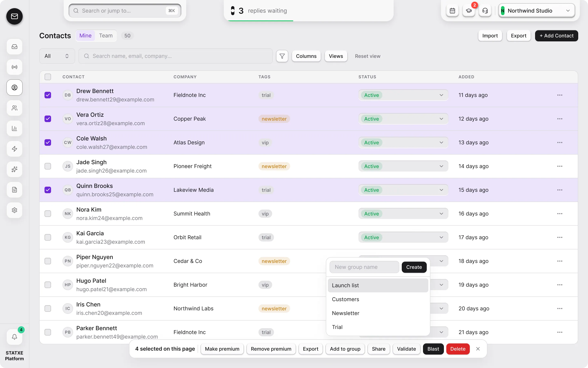
Task: Switch to the Team contacts tab
Action: pos(106,36)
